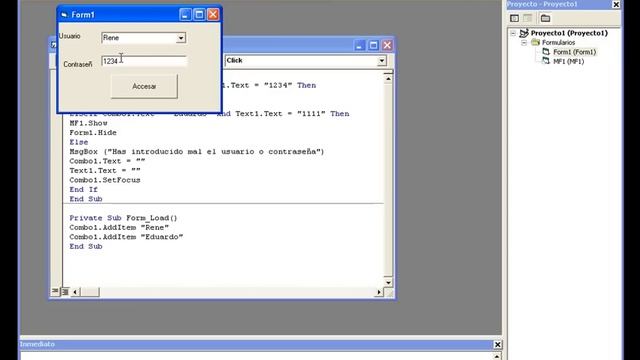Screen dimensions: 640x360
Task: Click the Combo1.SetFocus code line
Action: pos(105,180)
